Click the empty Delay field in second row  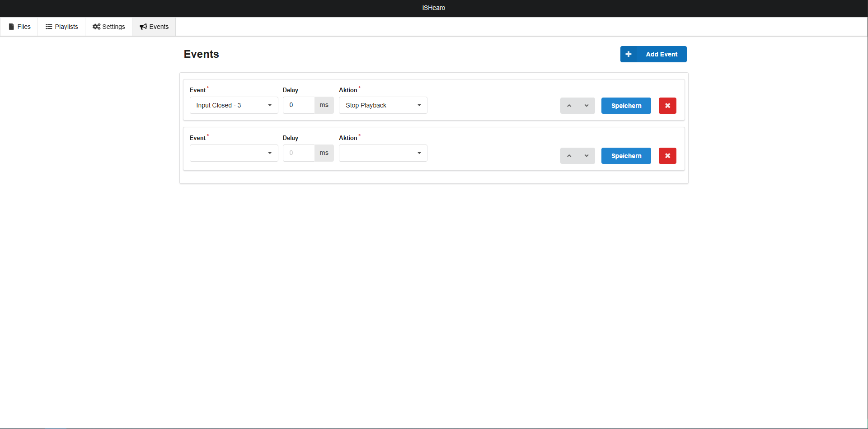point(299,153)
